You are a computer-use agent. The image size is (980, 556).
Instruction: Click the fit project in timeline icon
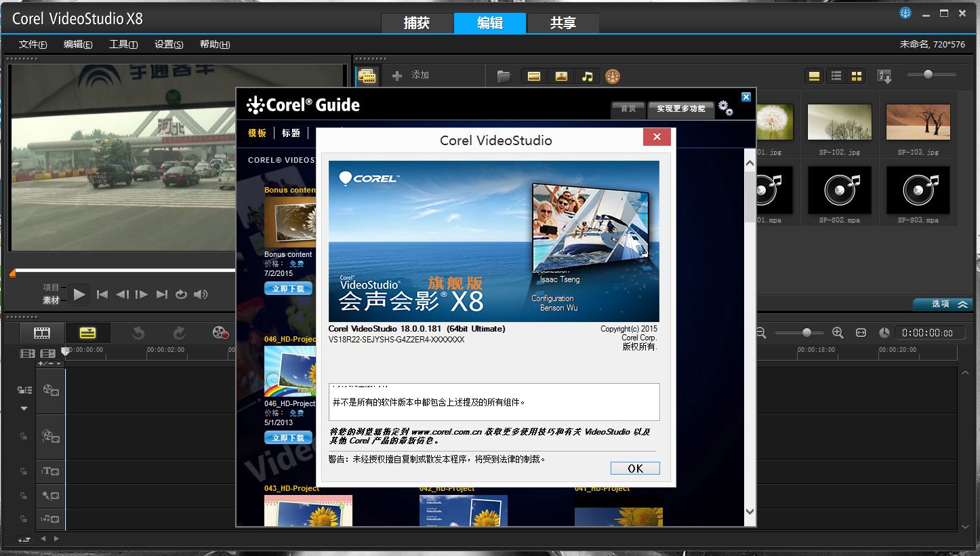coord(861,333)
